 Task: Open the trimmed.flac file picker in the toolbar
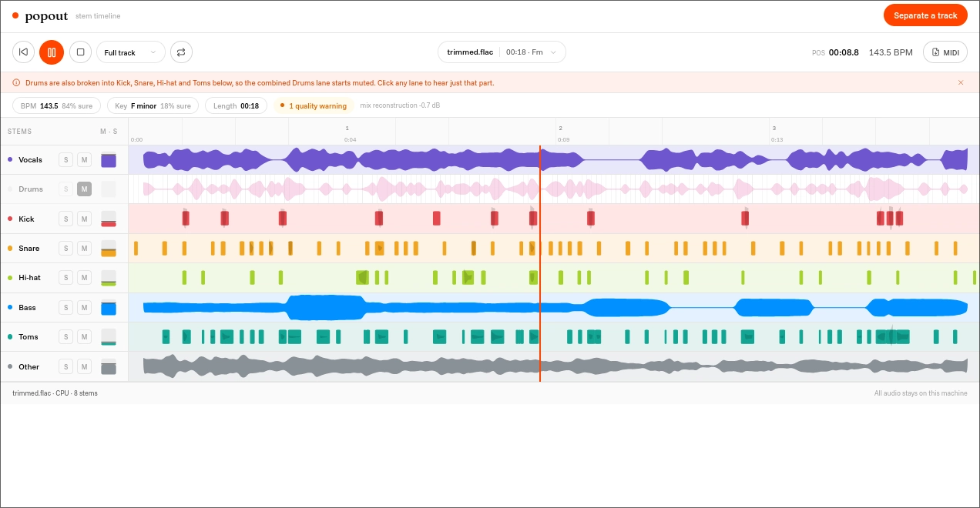pos(502,52)
